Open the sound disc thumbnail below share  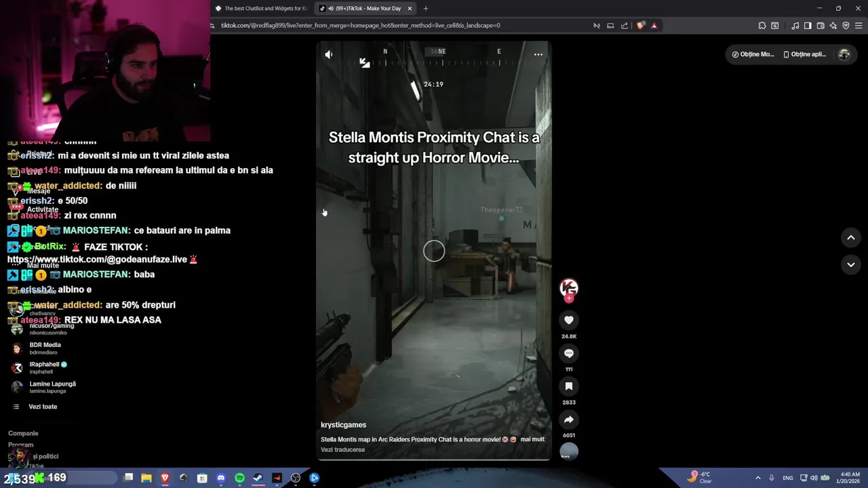tap(569, 451)
